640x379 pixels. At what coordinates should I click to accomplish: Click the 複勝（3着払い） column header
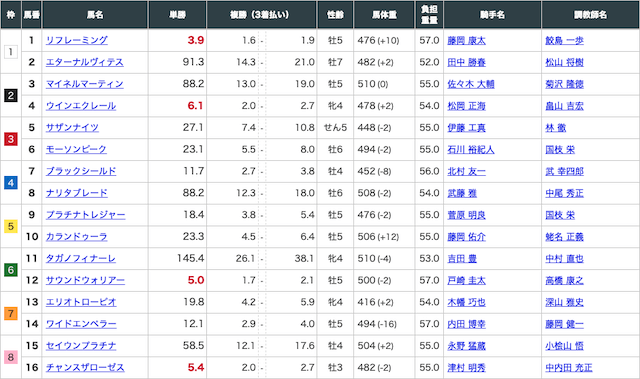[x=261, y=15]
